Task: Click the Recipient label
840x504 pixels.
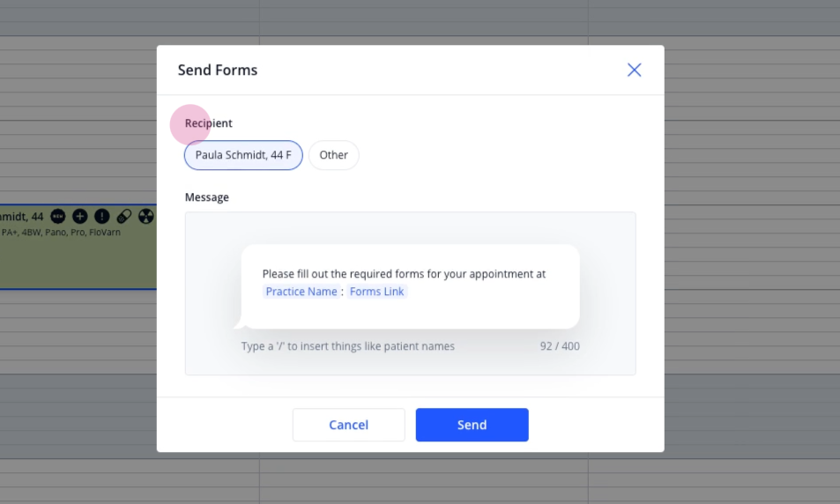Action: point(208,123)
